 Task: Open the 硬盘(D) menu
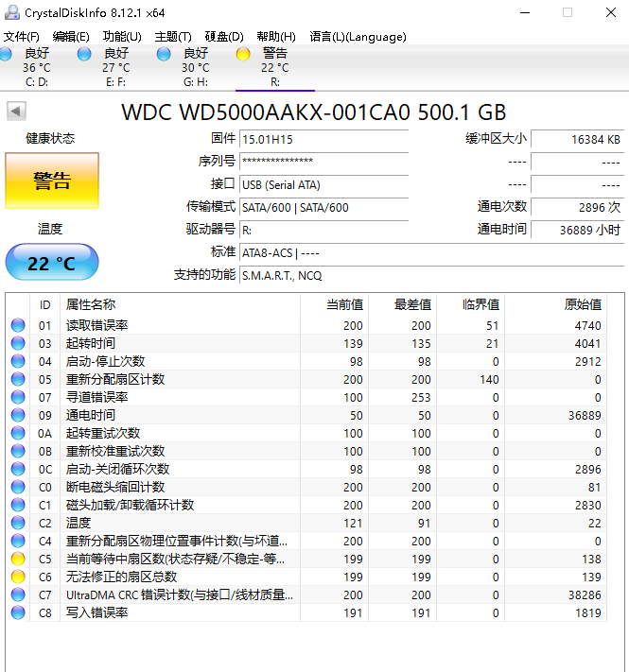(224, 37)
